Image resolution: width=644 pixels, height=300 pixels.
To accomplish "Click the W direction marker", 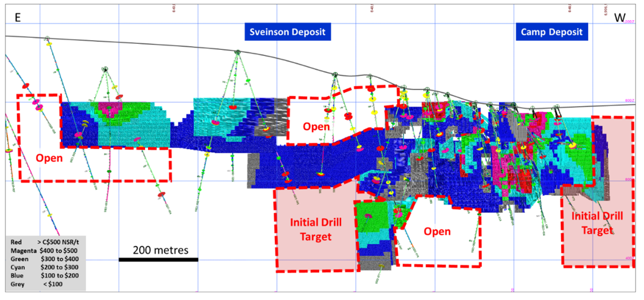I will (620, 18).
